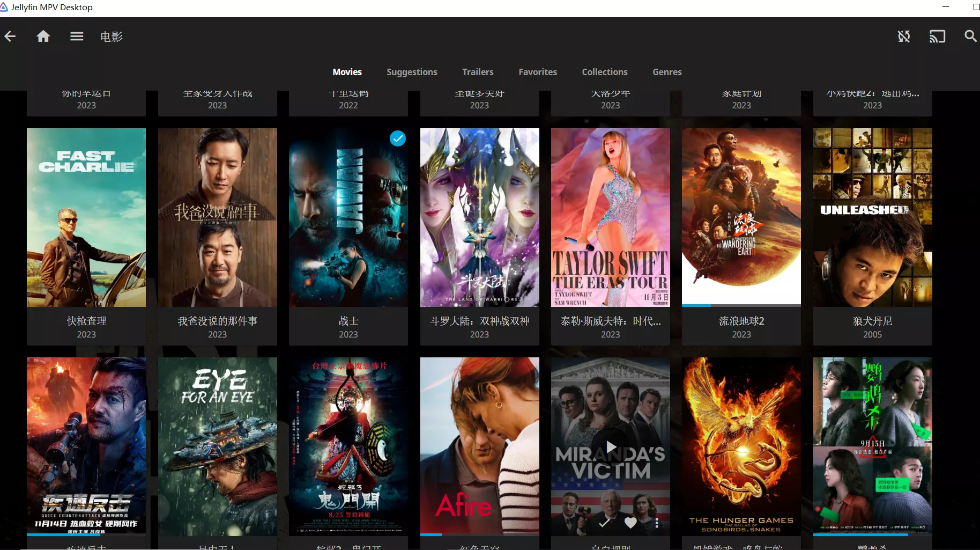Open the 斗罗大陆 poster
Viewport: 980px width, 550px height.
click(479, 217)
